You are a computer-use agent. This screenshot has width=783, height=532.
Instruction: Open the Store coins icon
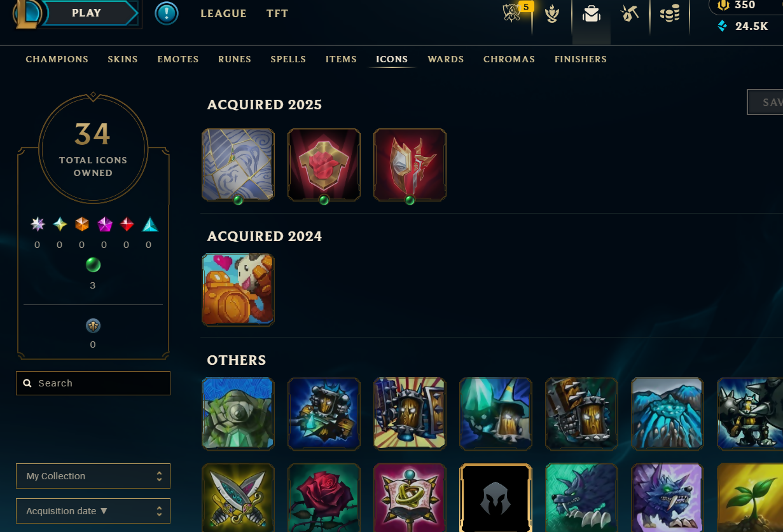click(669, 13)
